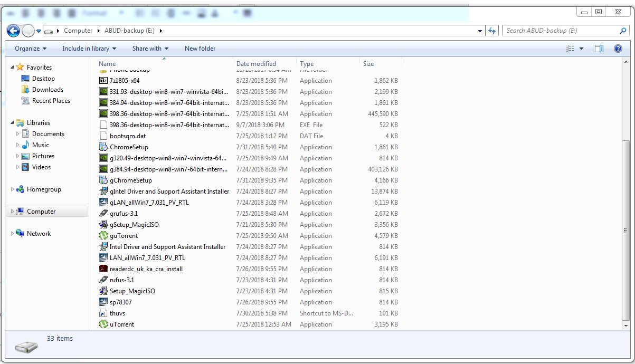
Task: Click the 7z1805-x64 file icon
Action: click(x=103, y=81)
